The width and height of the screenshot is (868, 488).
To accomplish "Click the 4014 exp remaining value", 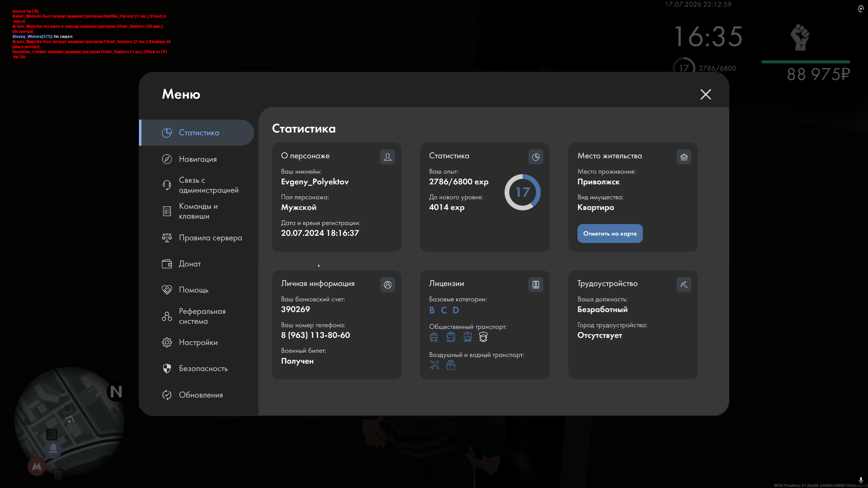I will coord(447,207).
